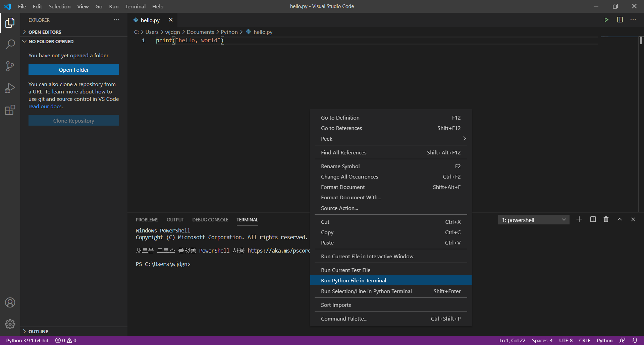
Task: Select Copy from context menu
Action: 391,232
